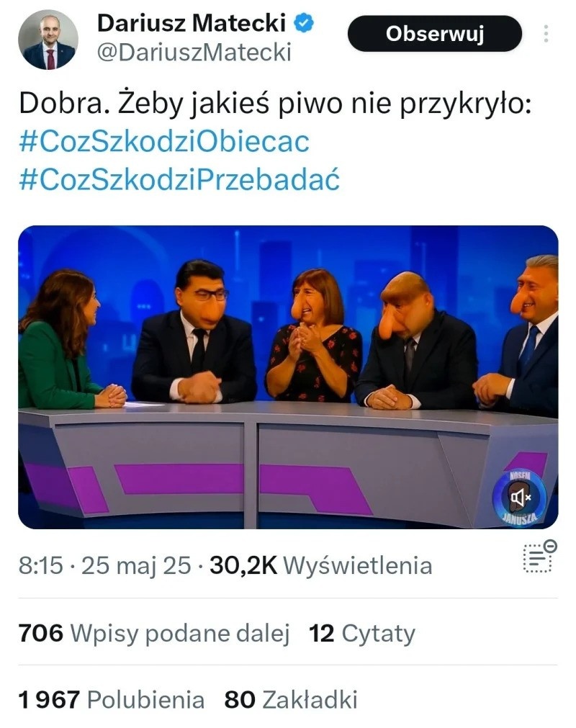Click the @DariuszMatecki handle
576x728 pixels.
pos(194,52)
